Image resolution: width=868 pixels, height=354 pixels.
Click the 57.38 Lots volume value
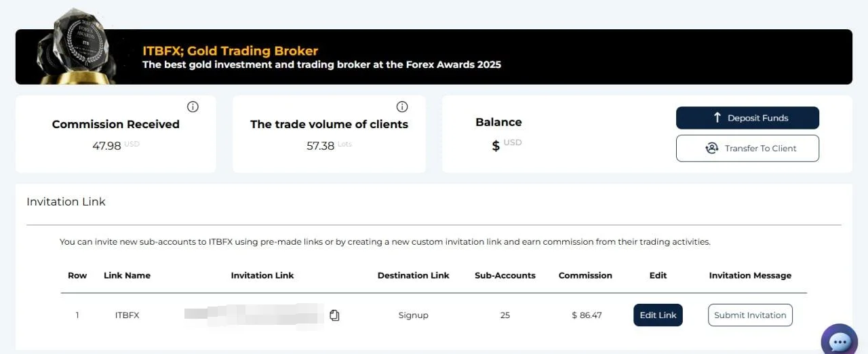[329, 146]
